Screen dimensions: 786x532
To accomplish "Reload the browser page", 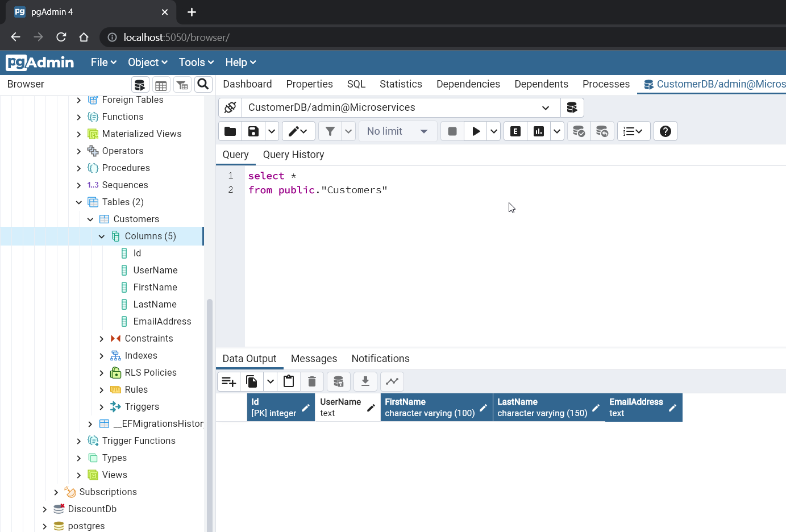I will click(61, 37).
